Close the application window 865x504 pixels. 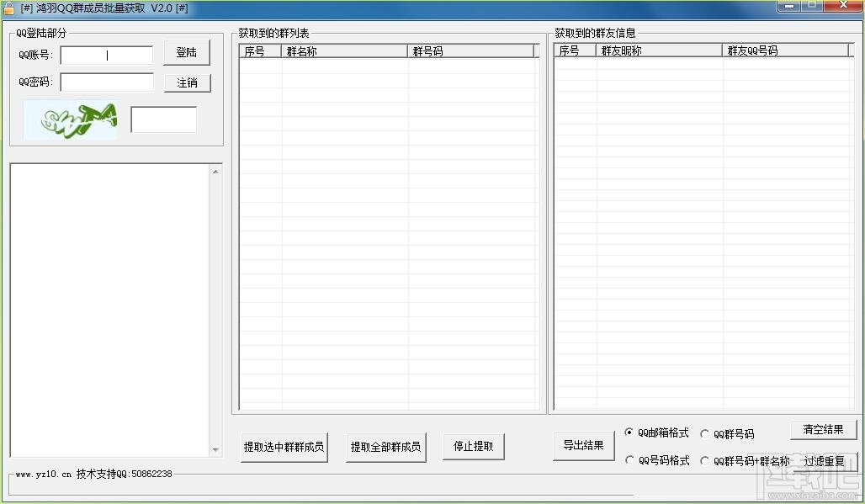coord(843,6)
